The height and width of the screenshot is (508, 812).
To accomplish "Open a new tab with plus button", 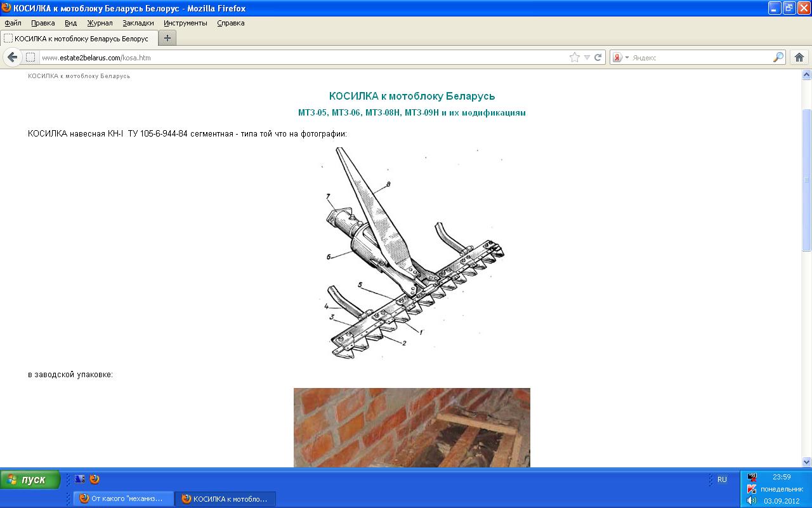I will 167,38.
